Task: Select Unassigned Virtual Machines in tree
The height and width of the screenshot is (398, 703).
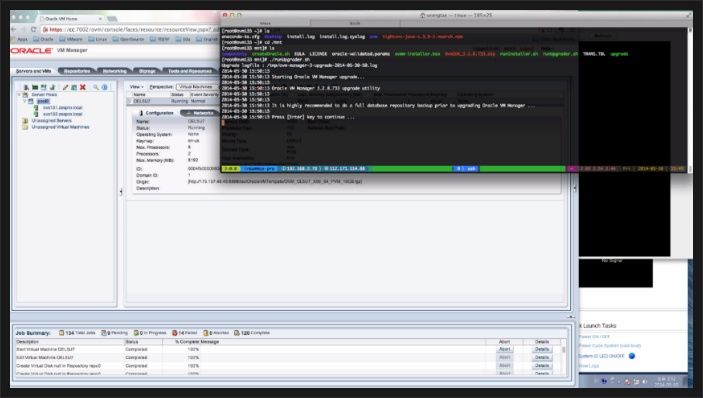Action: click(60, 127)
